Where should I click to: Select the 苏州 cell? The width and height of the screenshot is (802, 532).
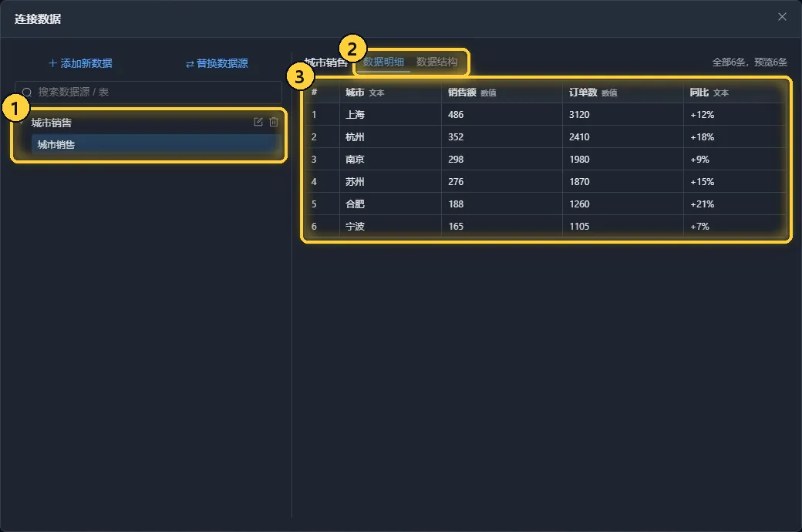[390, 182]
